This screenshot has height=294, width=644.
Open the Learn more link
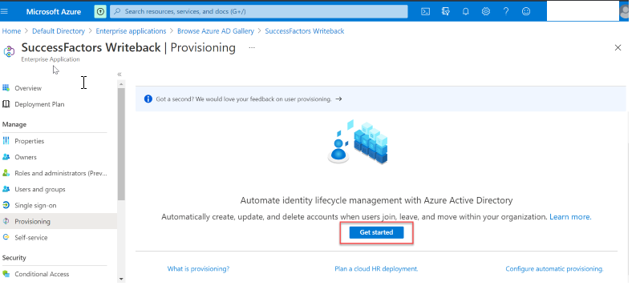pyautogui.click(x=570, y=217)
